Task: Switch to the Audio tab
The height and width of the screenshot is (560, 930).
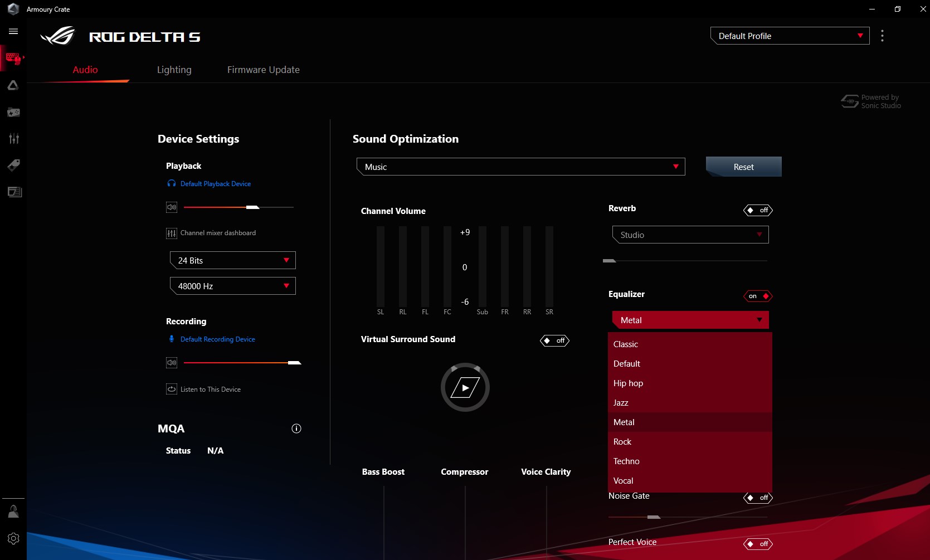Action: click(85, 70)
